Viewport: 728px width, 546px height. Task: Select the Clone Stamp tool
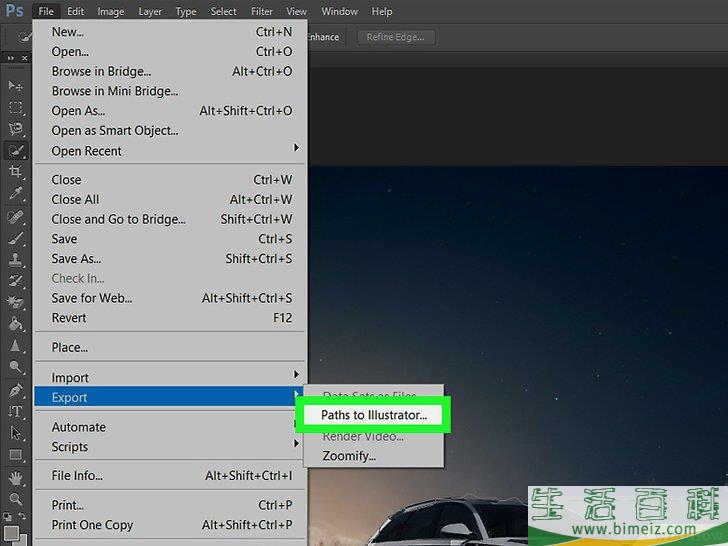[15, 260]
